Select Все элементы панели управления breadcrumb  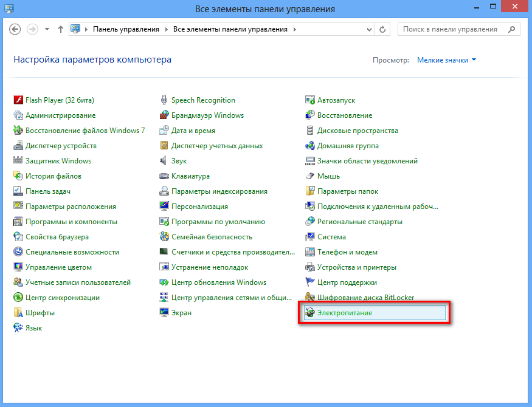(231, 29)
